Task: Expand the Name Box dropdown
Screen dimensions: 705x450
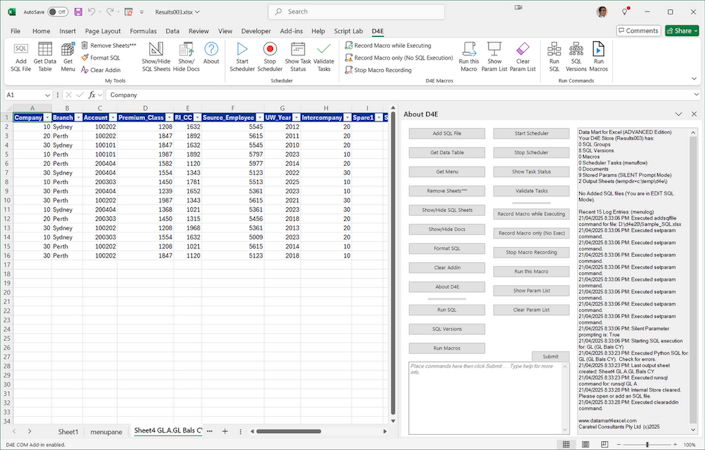Action: (47, 95)
